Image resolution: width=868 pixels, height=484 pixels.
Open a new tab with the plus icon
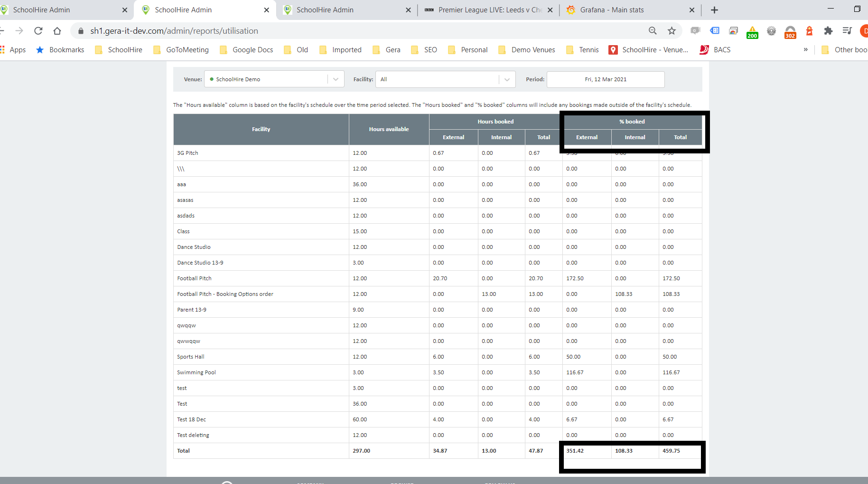[714, 10]
